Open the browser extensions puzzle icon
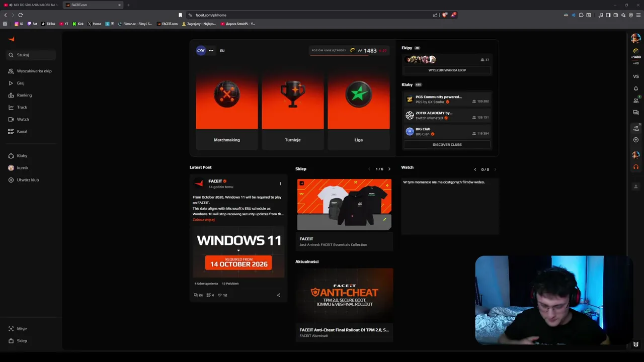 point(581,15)
